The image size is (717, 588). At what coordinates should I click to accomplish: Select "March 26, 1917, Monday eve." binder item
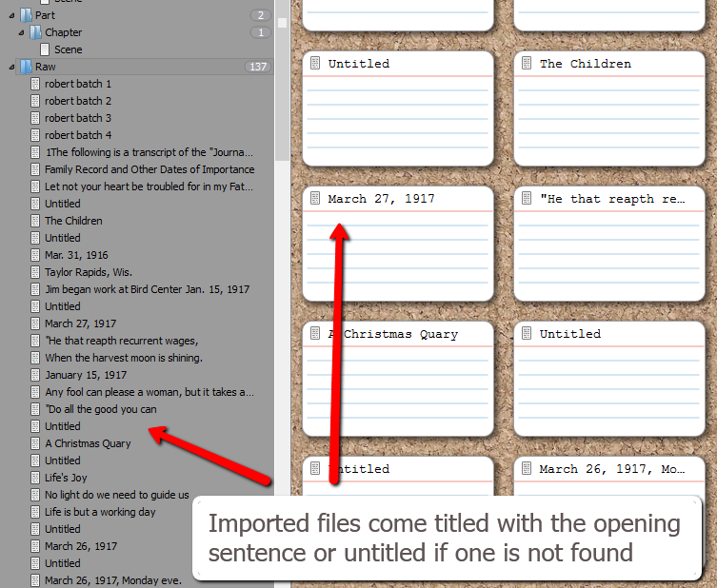pos(112,580)
